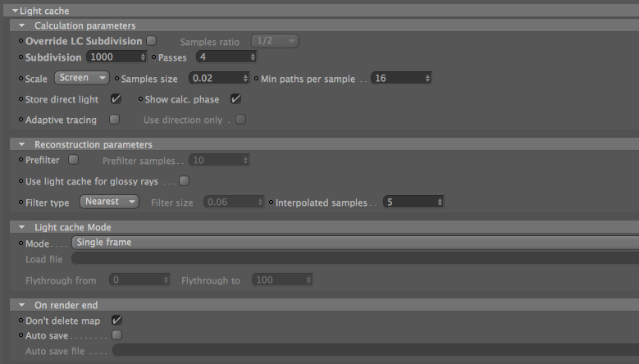The width and height of the screenshot is (639, 364).
Task: Click the Samples size stepper arrows
Action: [245, 78]
